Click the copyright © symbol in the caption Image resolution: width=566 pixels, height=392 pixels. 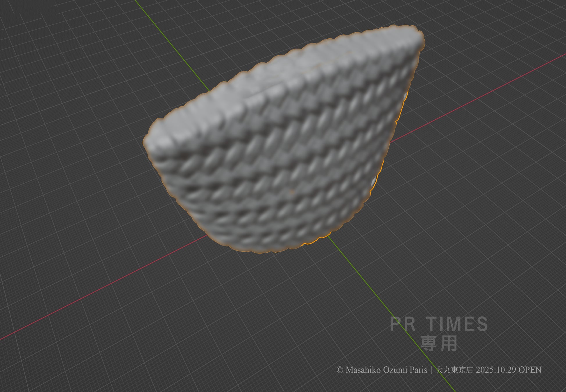pos(340,370)
